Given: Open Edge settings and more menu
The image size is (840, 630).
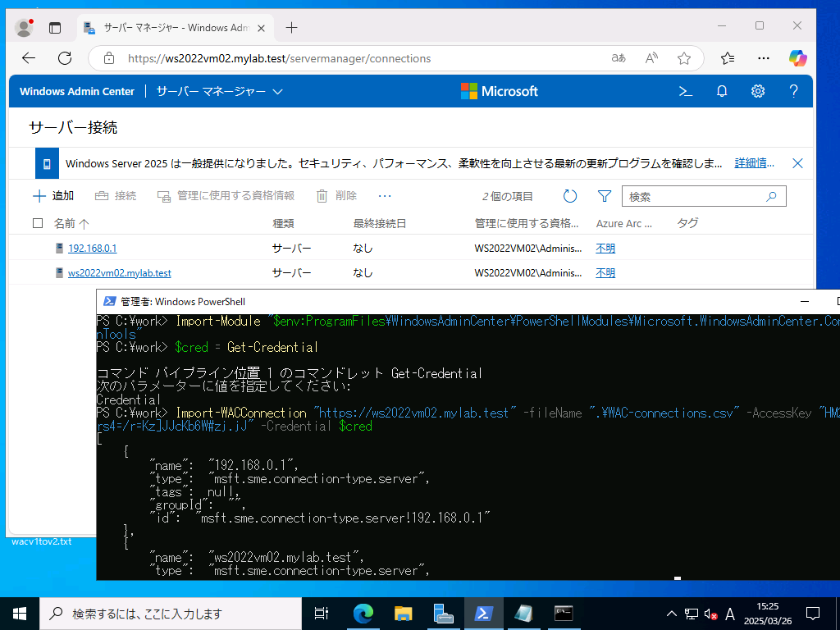Looking at the screenshot, I should (x=764, y=58).
